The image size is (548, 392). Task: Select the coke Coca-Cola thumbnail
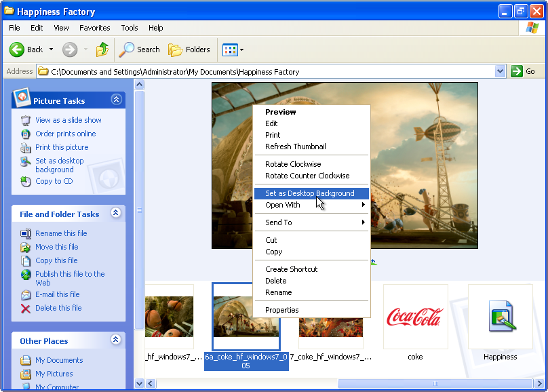coord(415,316)
